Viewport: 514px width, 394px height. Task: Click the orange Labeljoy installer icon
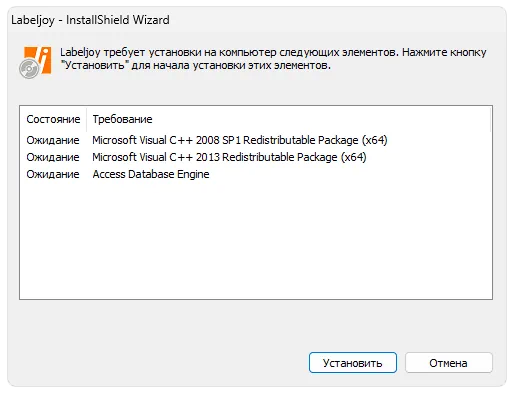tap(35, 62)
